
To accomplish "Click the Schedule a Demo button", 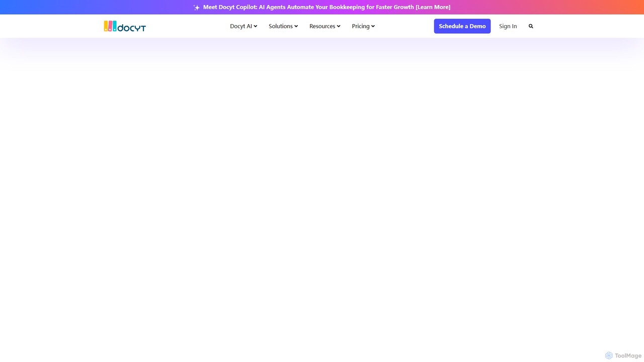I will [x=462, y=26].
